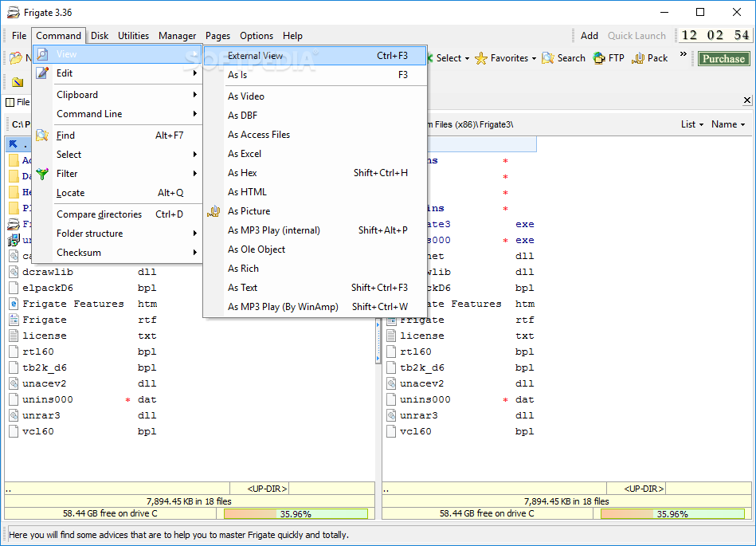Image resolution: width=756 pixels, height=546 pixels.
Task: Click the Filter funnel icon in menu
Action: tap(42, 174)
